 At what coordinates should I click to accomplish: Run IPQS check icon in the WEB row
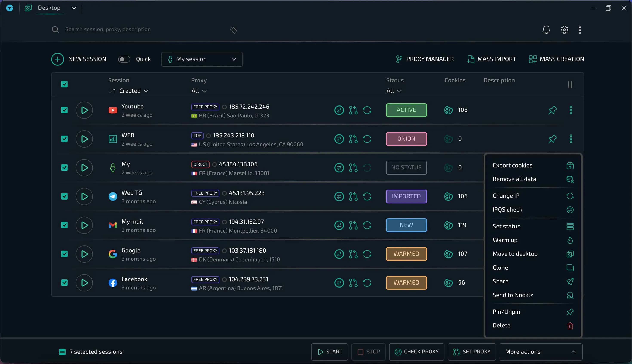[x=339, y=139]
